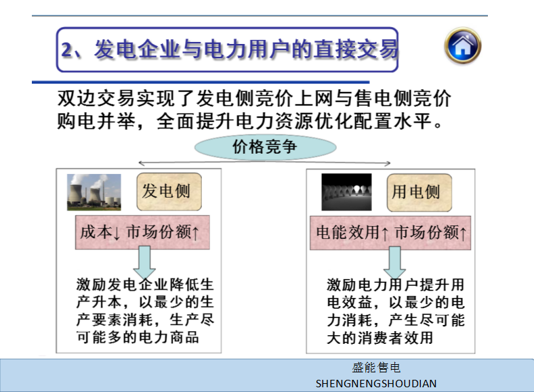This screenshot has width=534, height=392.
Task: Select the 发电侧 label box
Action: pos(169,192)
